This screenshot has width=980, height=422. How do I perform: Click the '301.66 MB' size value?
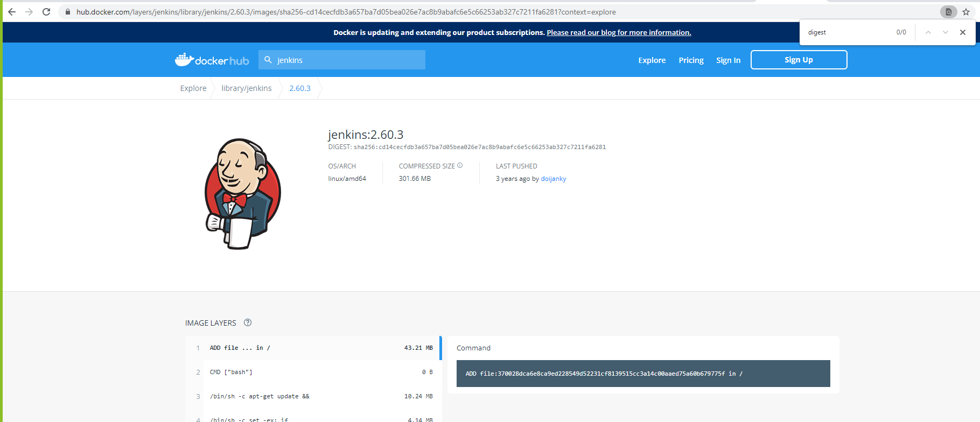415,179
